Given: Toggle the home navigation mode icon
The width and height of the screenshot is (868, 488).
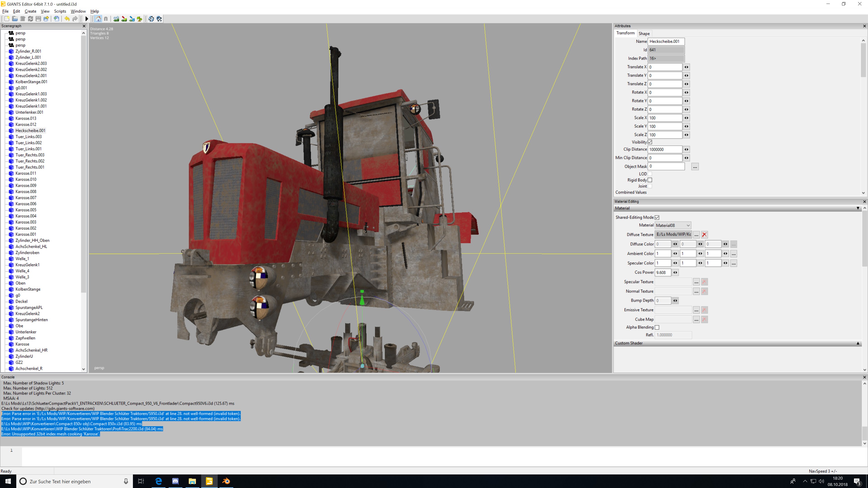Looking at the screenshot, I should click(98, 19).
